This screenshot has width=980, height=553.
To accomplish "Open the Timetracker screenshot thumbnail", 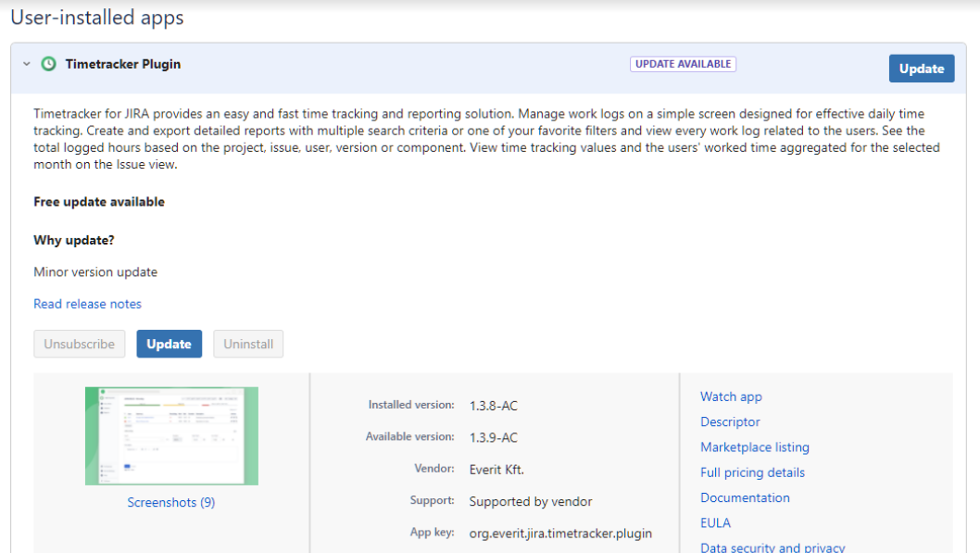I will pyautogui.click(x=171, y=435).
